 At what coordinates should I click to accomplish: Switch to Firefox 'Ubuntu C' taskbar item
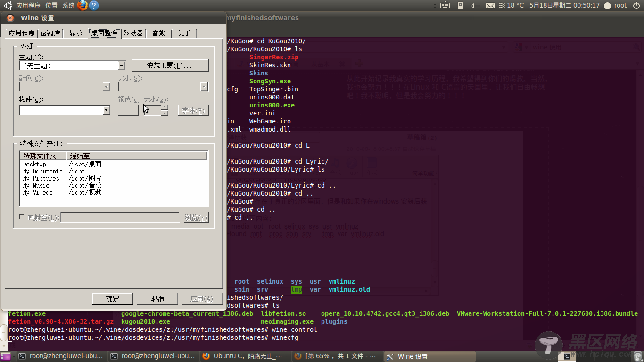245,356
